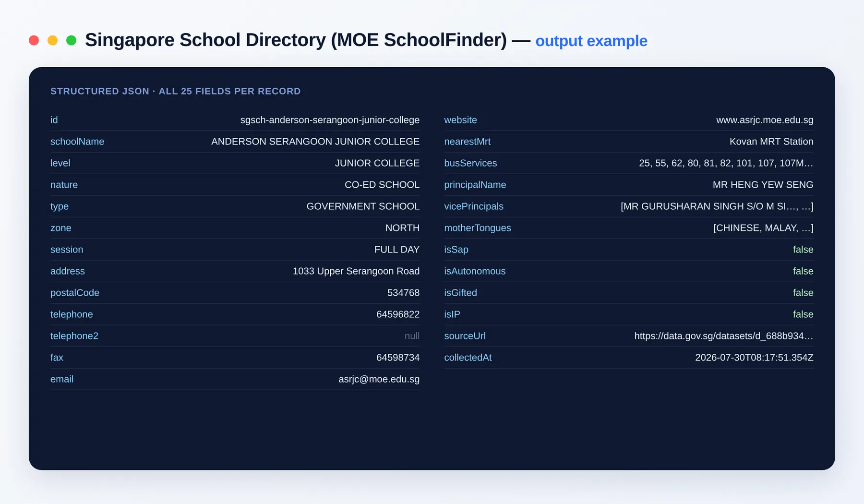Click value 'ANDERSON SERANGOON JUNIOR COLLEGE'
Image resolution: width=864 pixels, height=504 pixels.
pyautogui.click(x=315, y=142)
